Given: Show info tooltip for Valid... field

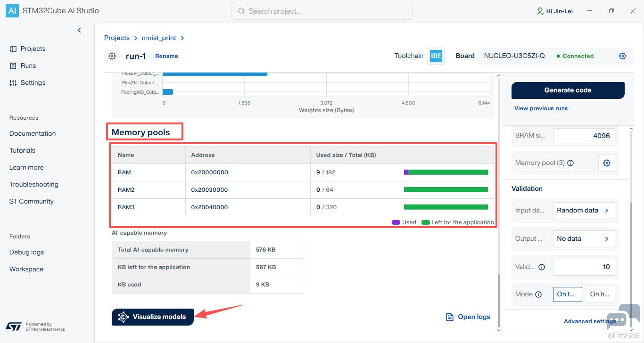Looking at the screenshot, I should coord(542,267).
